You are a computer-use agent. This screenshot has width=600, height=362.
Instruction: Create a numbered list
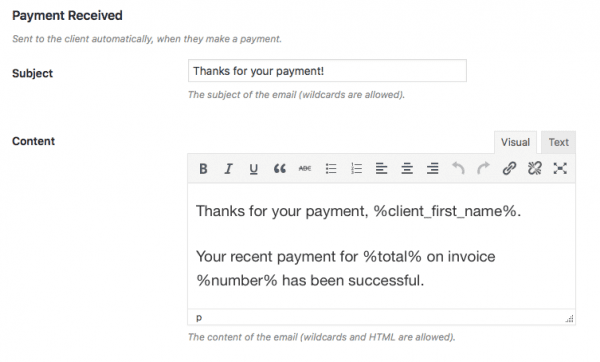(356, 168)
